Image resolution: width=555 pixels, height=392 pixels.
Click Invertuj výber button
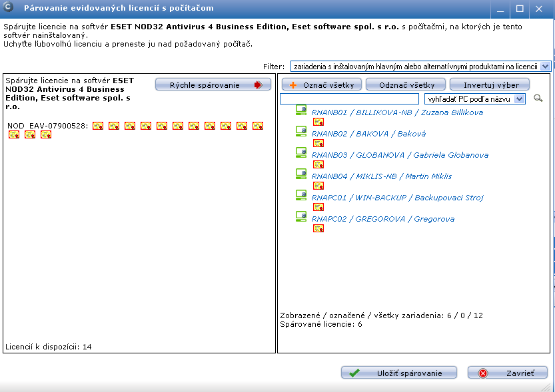point(490,85)
